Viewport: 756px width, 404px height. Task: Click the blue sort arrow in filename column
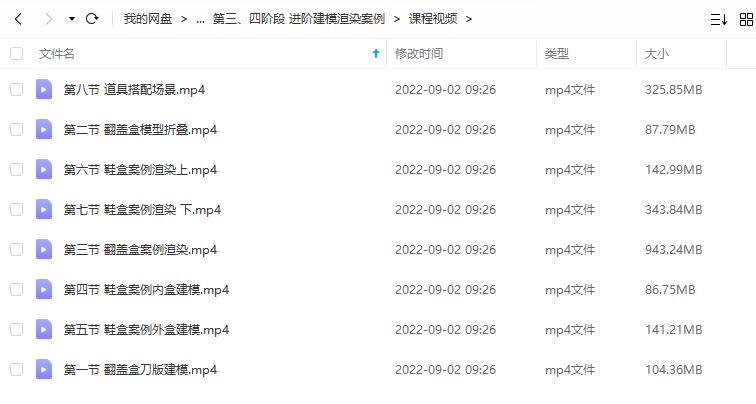click(x=376, y=54)
